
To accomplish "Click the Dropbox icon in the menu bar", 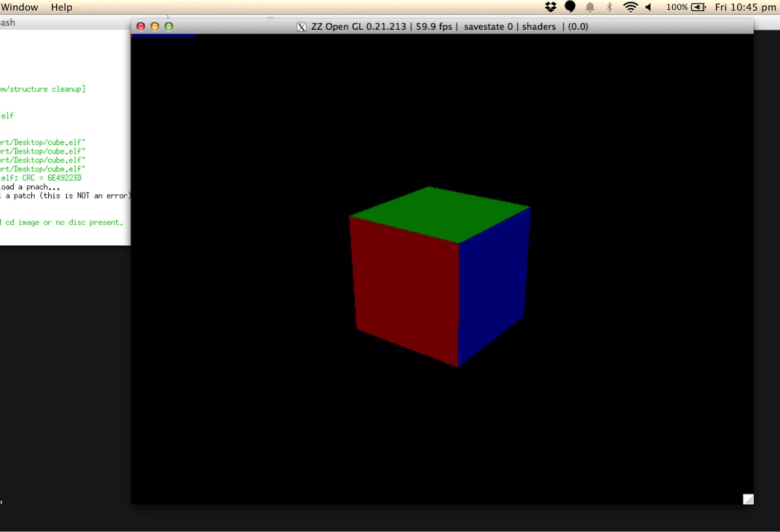I will 550,7.
